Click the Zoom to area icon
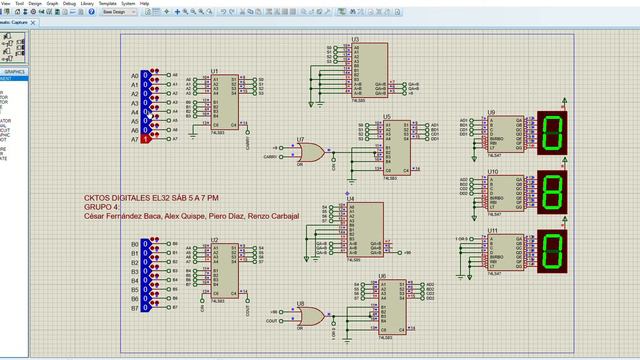Image resolution: width=640 pixels, height=360 pixels. point(209,12)
